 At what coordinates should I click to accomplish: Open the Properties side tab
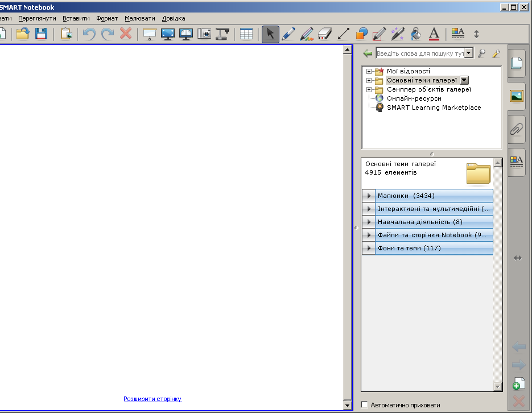(x=517, y=162)
